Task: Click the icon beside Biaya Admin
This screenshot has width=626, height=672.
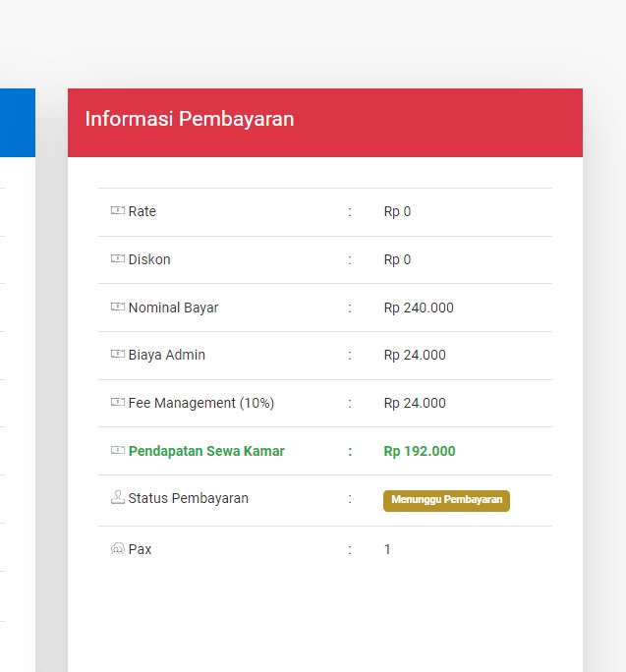Action: click(x=117, y=355)
